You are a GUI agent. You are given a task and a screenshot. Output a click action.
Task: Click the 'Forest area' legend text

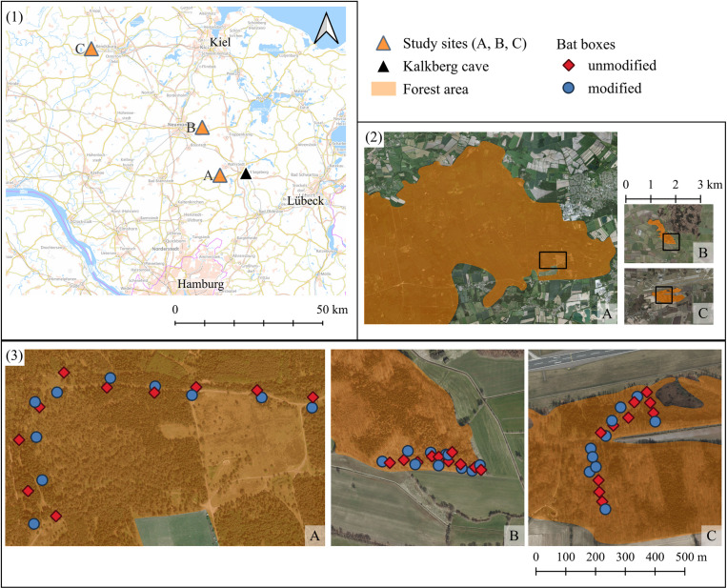coord(435,89)
